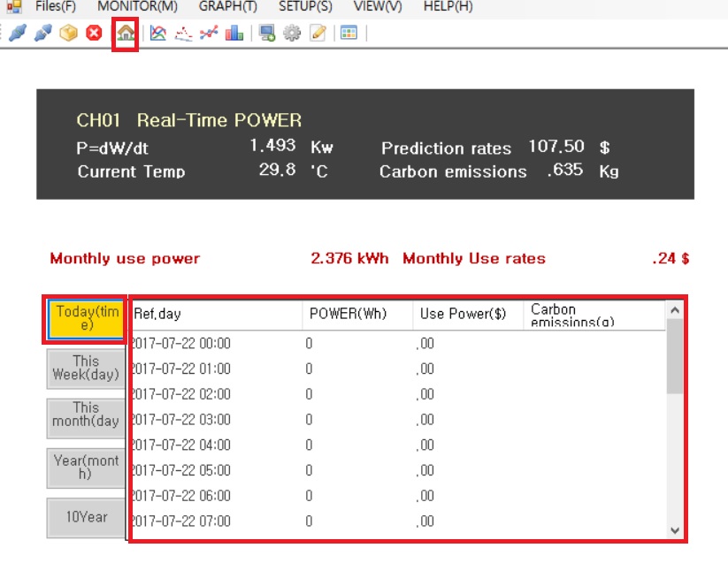
Task: Click the CH01 Real-Time POWER heading
Action: pos(189,120)
